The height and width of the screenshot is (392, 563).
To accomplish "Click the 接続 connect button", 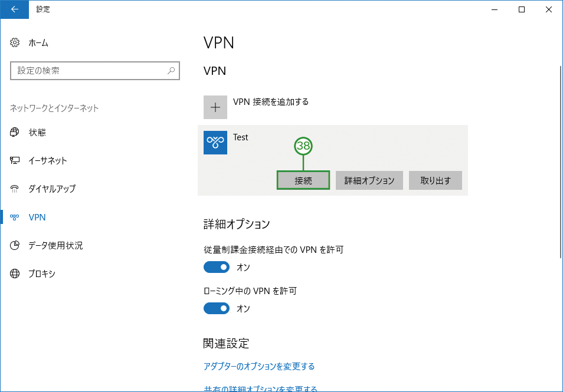I will [303, 180].
